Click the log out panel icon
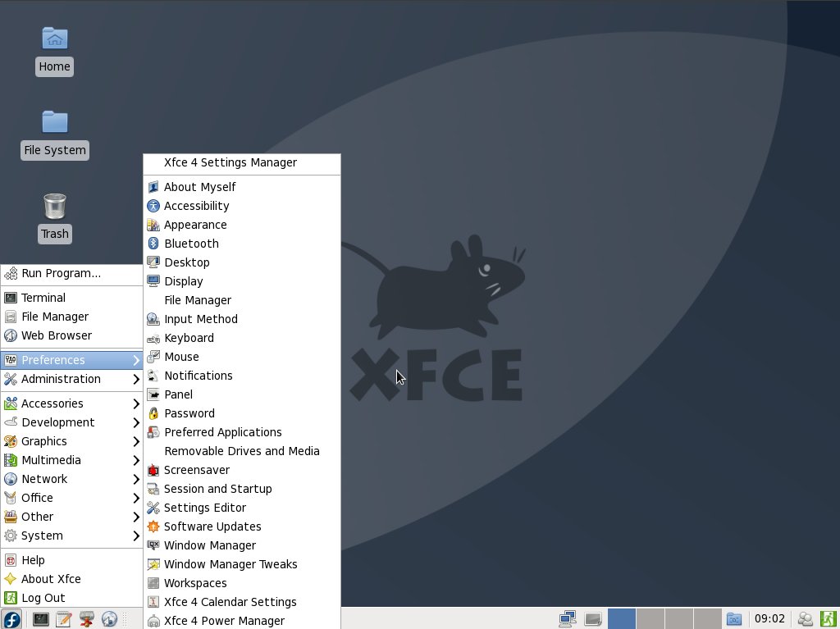The width and height of the screenshot is (840, 629). pyautogui.click(x=828, y=619)
